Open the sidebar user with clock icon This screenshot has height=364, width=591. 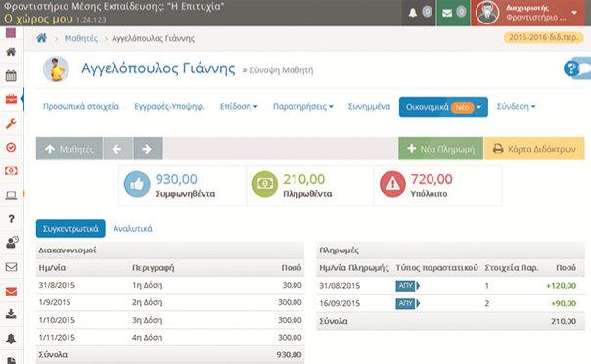click(12, 243)
